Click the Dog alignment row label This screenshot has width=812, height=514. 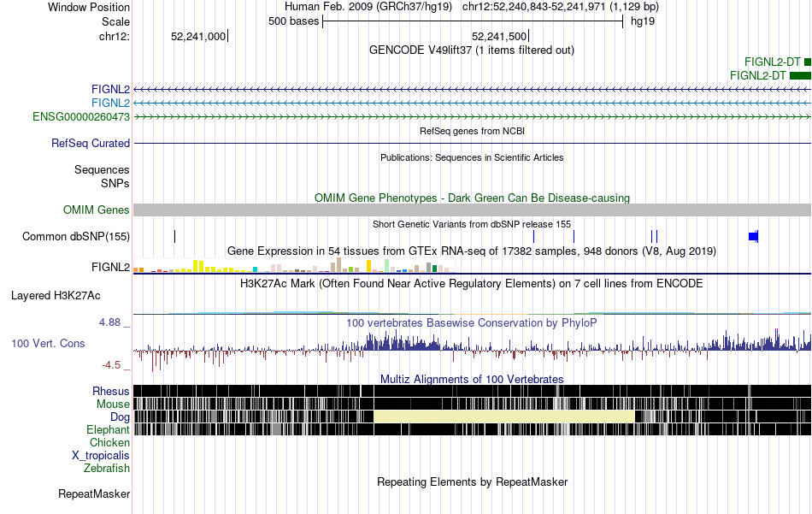pyautogui.click(x=120, y=417)
